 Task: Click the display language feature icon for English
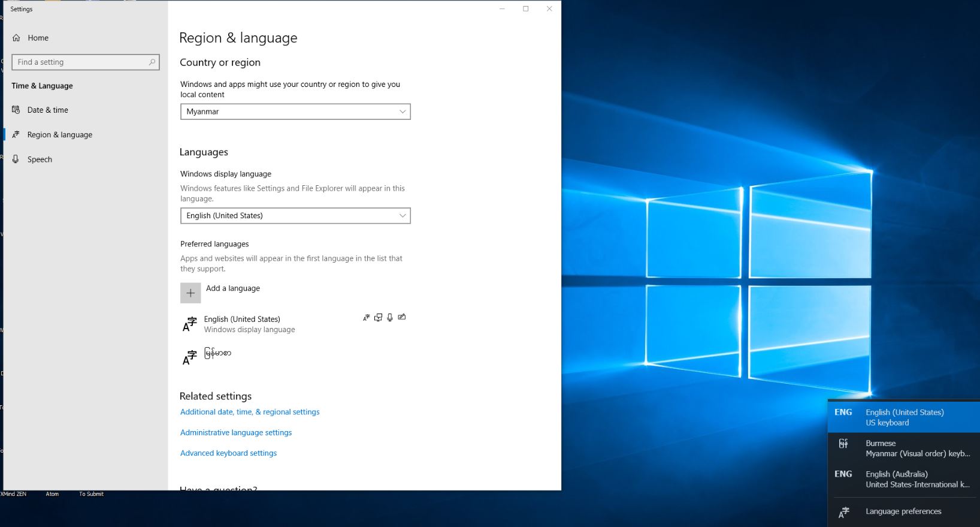(x=367, y=317)
